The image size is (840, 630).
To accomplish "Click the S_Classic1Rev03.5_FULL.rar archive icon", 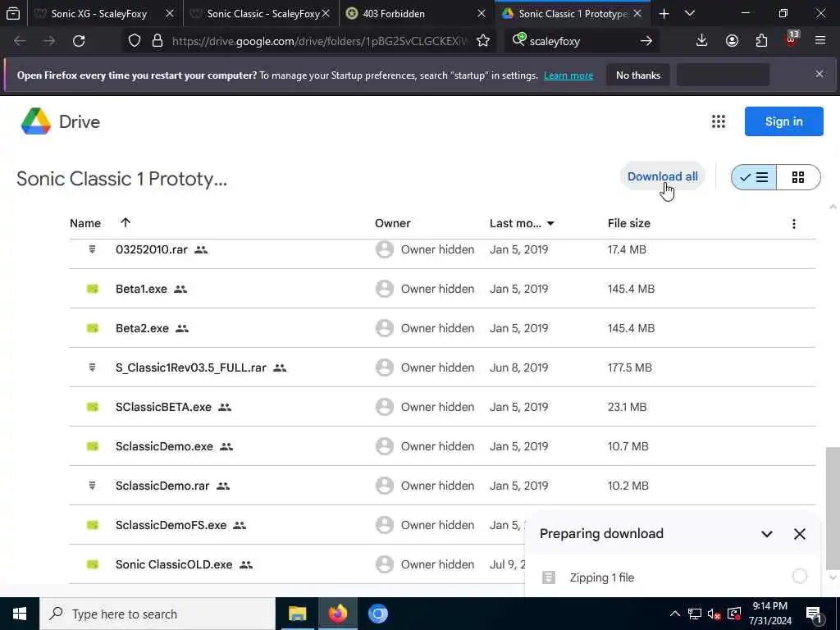I will point(92,367).
